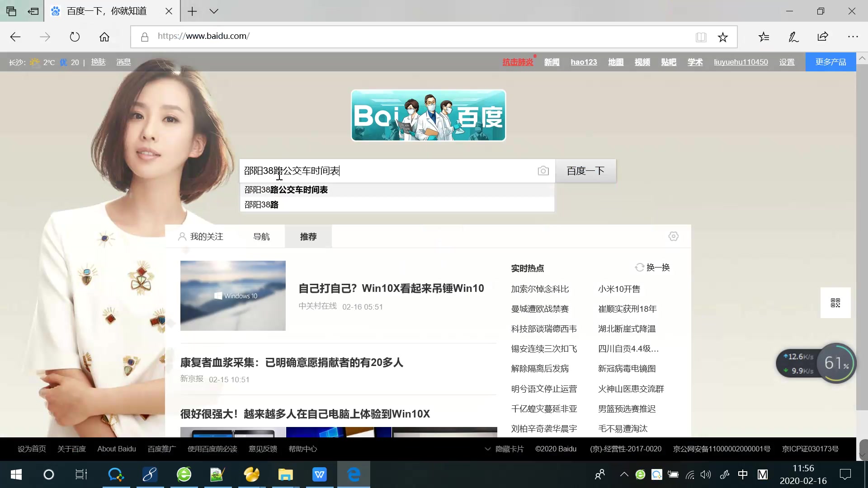868x488 pixels.
Task: Open article about 康复者血浆采集
Action: (x=292, y=362)
